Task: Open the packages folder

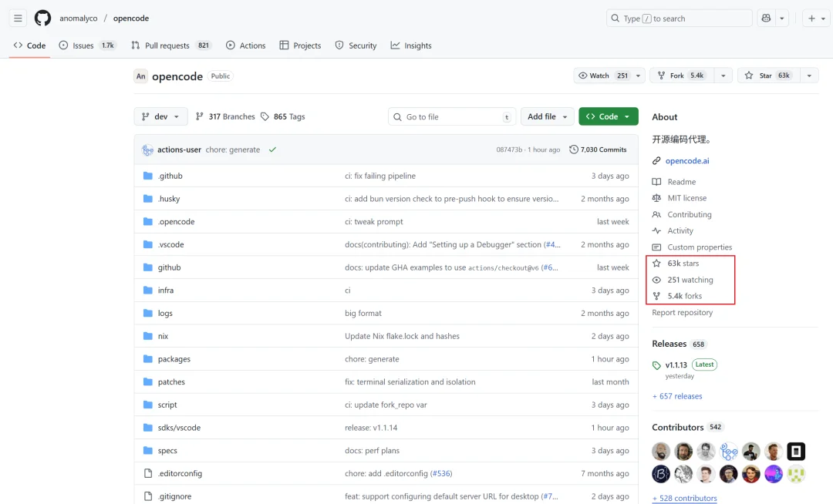Action: 174,359
